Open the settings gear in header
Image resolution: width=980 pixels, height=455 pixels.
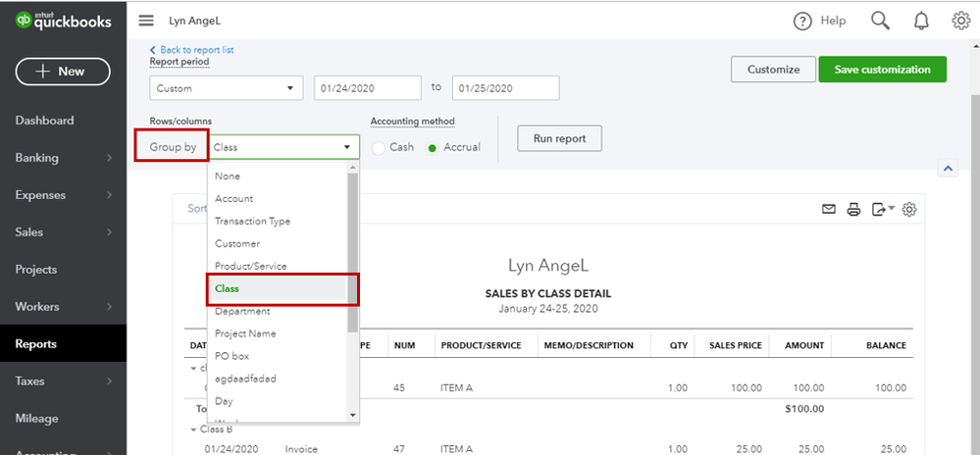(x=960, y=21)
